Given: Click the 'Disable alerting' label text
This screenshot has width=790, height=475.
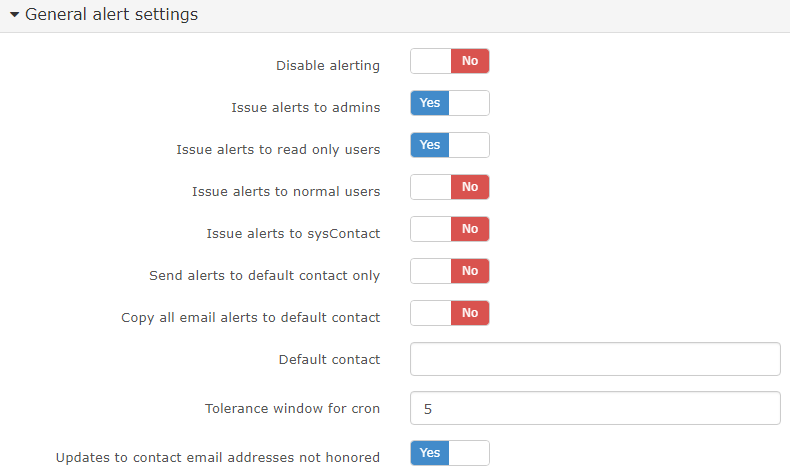Looking at the screenshot, I should tap(328, 66).
